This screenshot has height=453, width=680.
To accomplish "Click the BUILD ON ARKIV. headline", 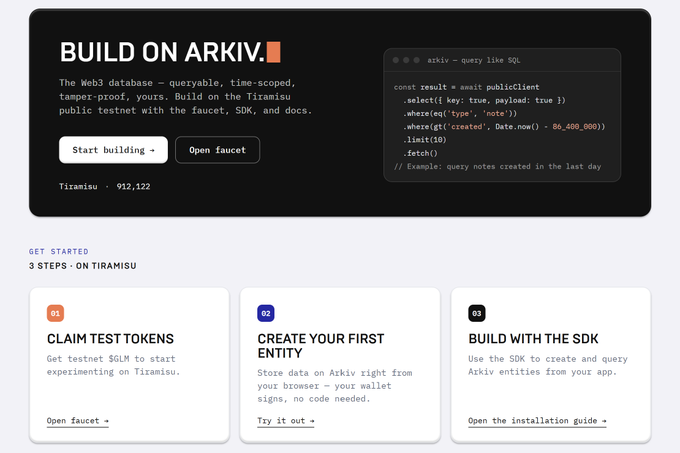I will (162, 52).
